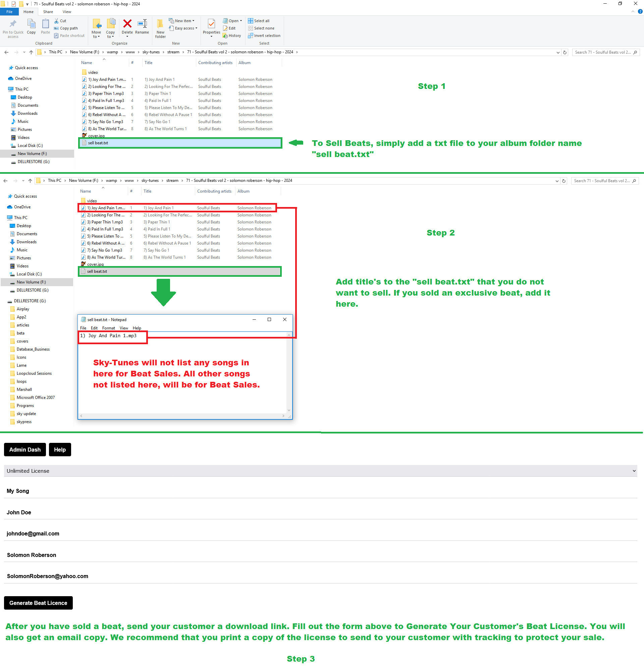644x671 pixels.
Task: Select Downloads in top navigation pane
Action: click(x=28, y=113)
